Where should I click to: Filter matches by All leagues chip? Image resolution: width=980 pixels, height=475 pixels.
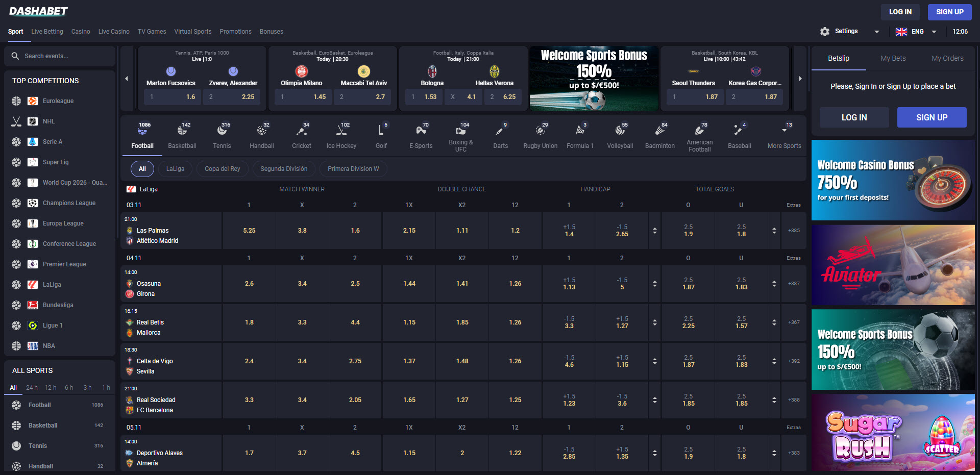[142, 169]
